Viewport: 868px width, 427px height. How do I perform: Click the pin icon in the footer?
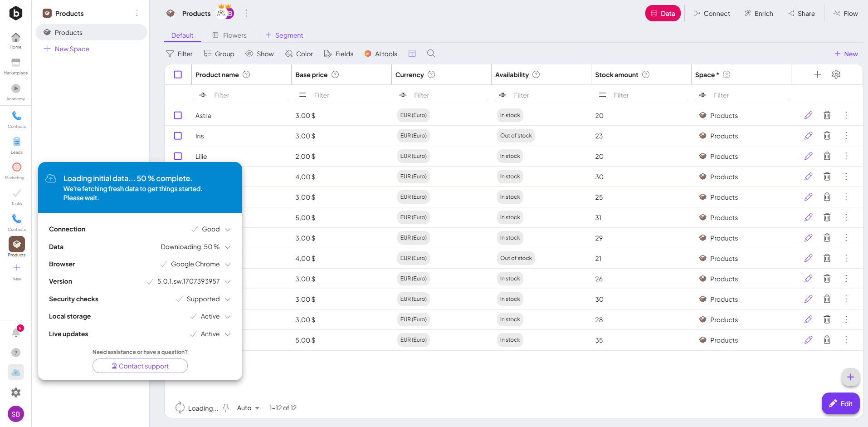(x=225, y=407)
